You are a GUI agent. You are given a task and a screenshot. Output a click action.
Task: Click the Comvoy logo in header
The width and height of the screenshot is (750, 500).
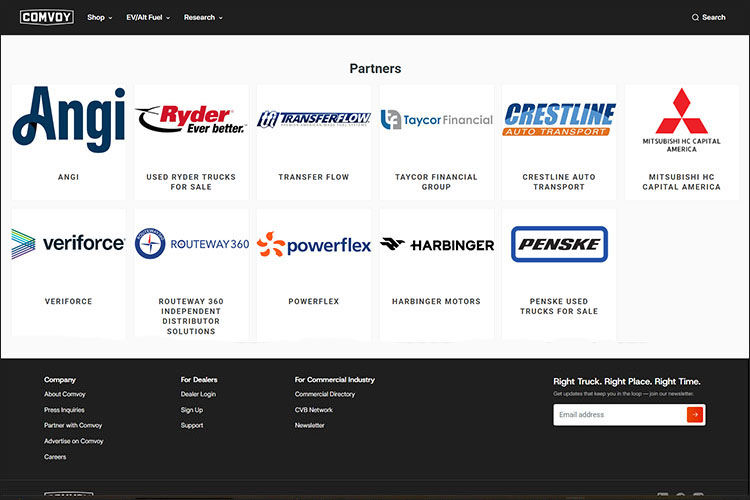(x=46, y=17)
